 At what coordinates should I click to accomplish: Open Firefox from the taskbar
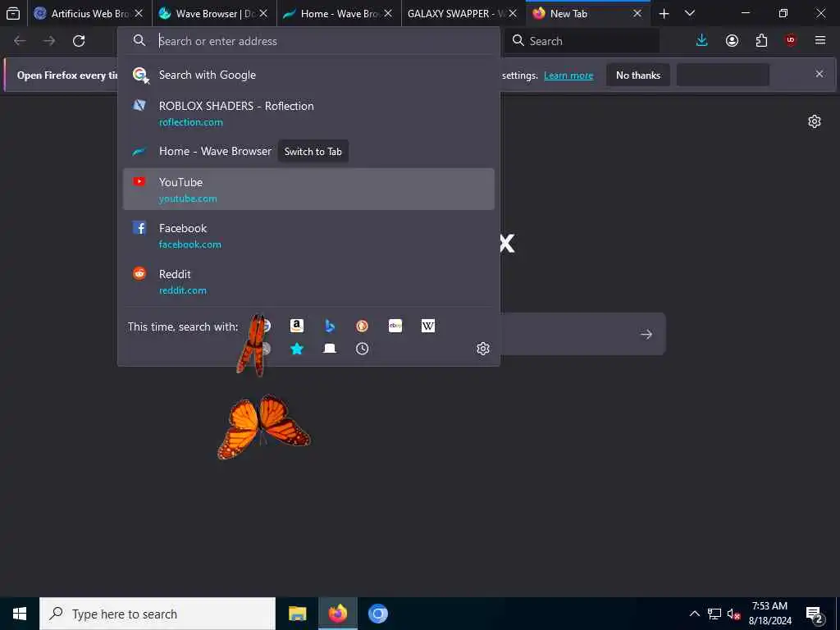pos(337,614)
